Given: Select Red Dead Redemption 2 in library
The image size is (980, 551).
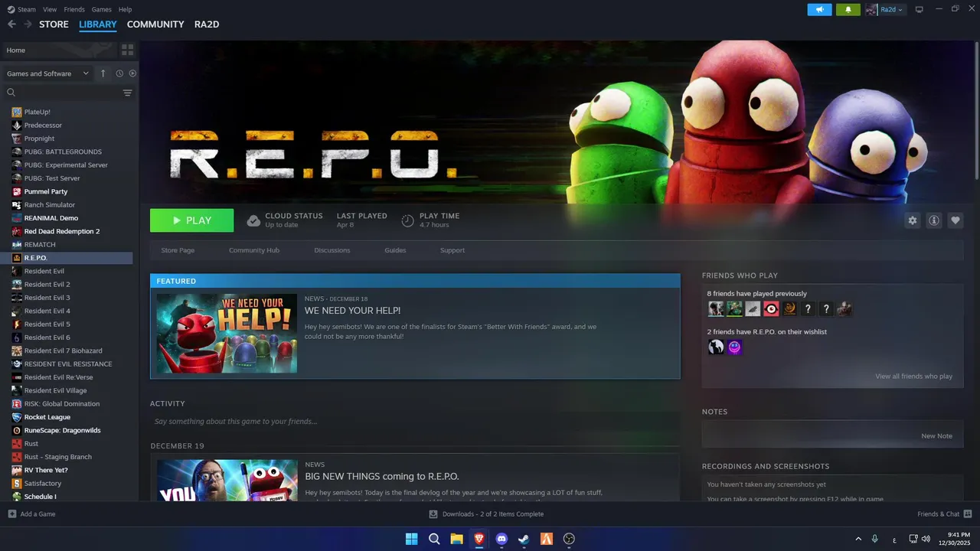Looking at the screenshot, I should (62, 231).
